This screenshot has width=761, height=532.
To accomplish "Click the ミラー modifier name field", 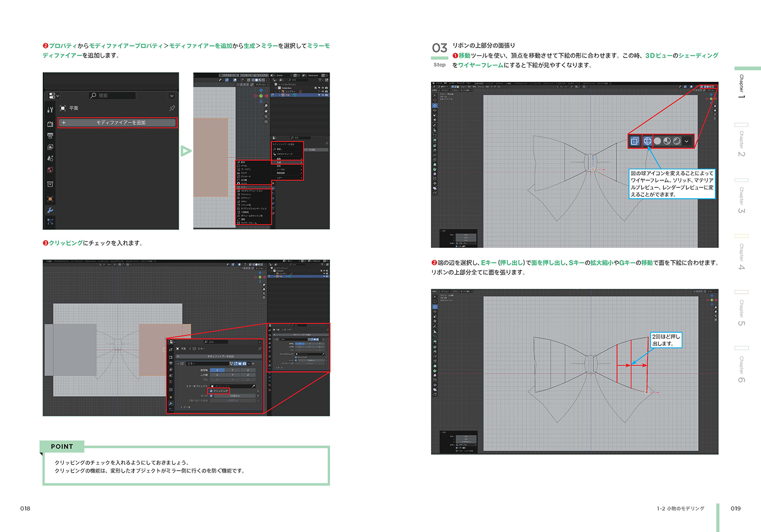I will pos(207,364).
